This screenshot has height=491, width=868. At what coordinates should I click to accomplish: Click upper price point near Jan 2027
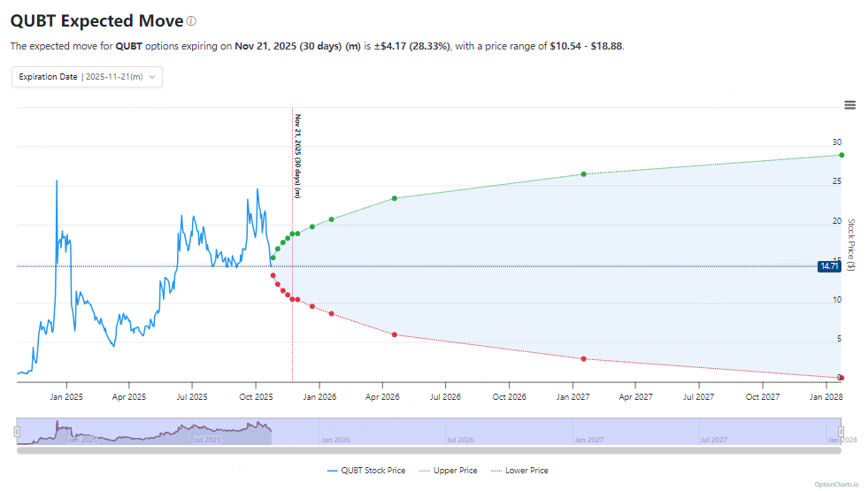(583, 174)
